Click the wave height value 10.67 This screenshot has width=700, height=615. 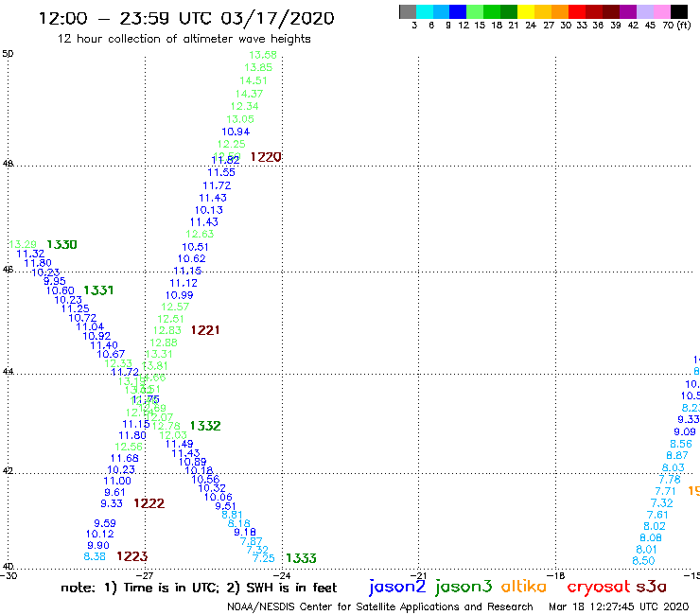[111, 354]
